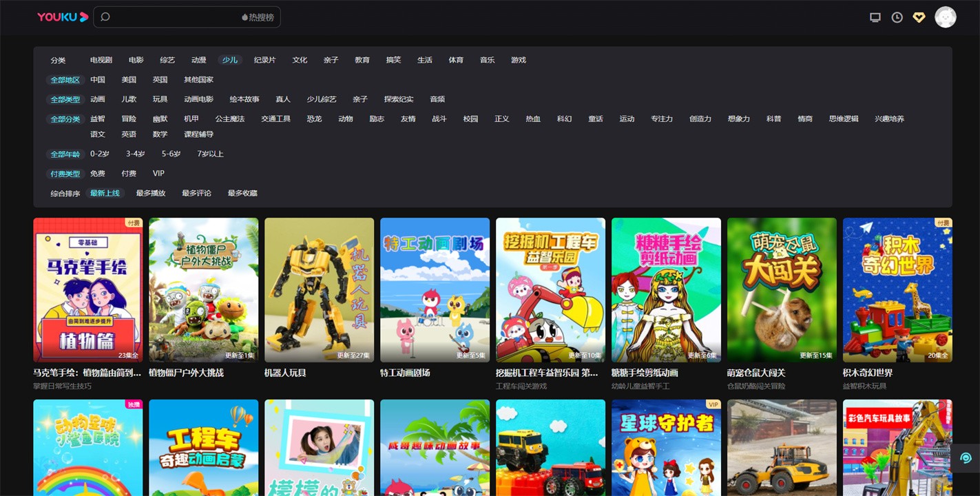
Task: Switch to the 纪录片 category
Action: point(264,60)
